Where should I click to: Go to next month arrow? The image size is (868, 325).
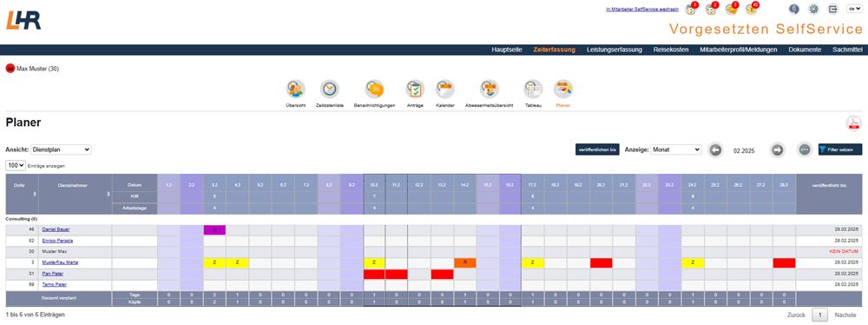778,149
